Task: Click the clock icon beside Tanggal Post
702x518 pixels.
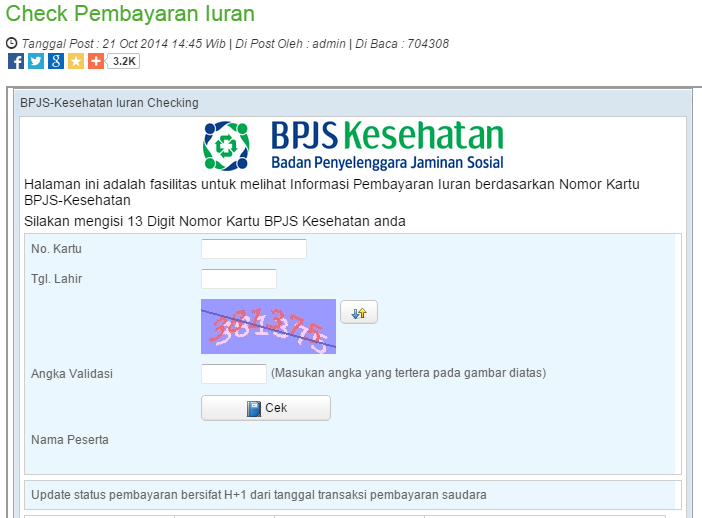Action: [x=12, y=43]
